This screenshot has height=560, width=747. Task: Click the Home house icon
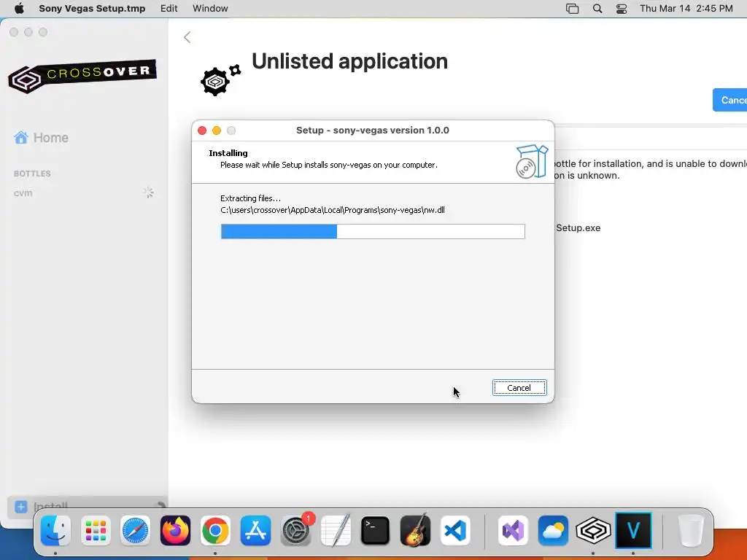pyautogui.click(x=21, y=138)
